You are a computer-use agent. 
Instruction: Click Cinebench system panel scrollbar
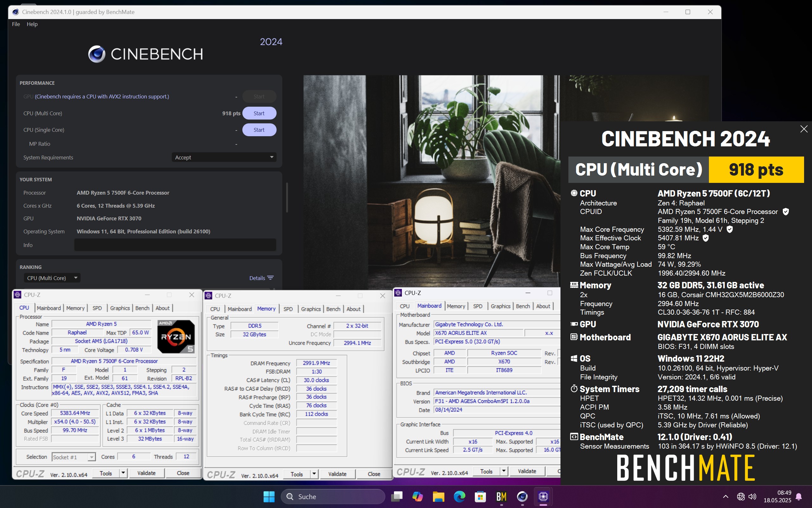(x=287, y=197)
